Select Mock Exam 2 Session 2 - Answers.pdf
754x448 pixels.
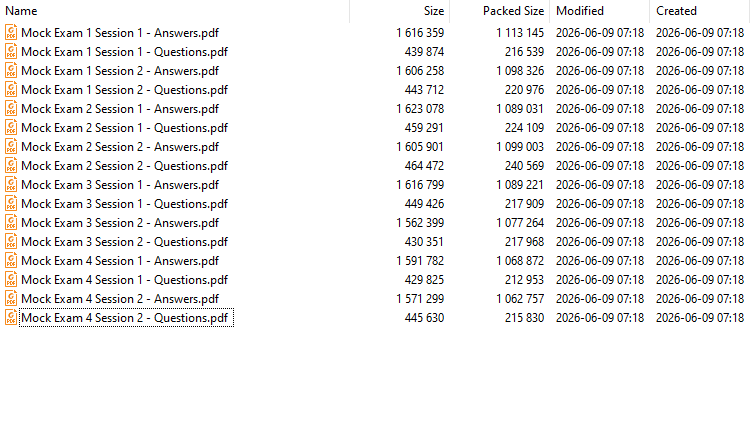point(120,147)
